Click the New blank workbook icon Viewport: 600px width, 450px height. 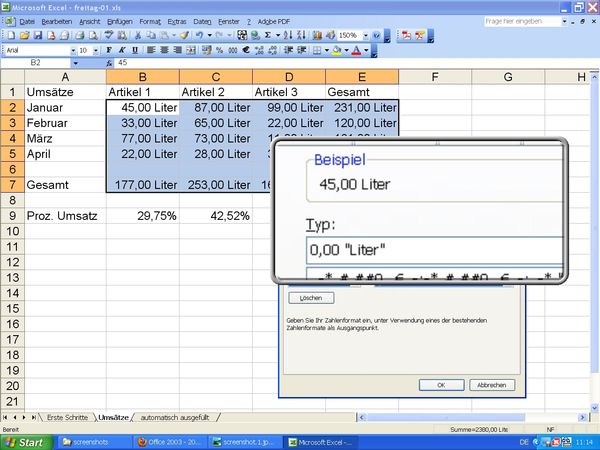(x=9, y=35)
